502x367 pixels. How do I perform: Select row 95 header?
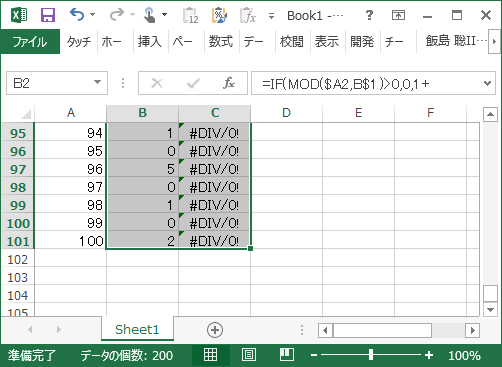(18, 133)
